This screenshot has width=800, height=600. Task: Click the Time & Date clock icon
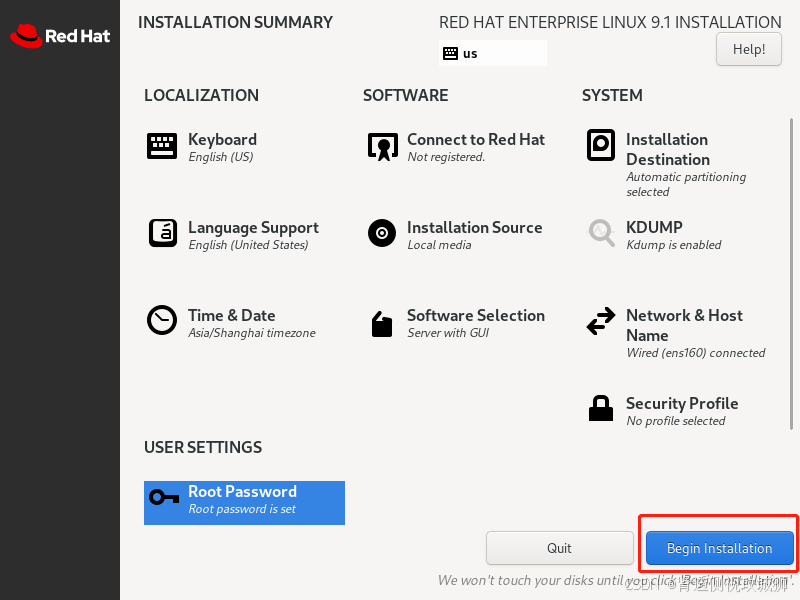(162, 320)
